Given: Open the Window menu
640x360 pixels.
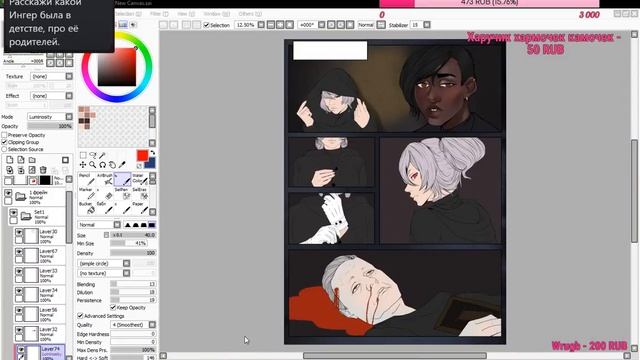Looking at the screenshot, I should tap(216, 14).
